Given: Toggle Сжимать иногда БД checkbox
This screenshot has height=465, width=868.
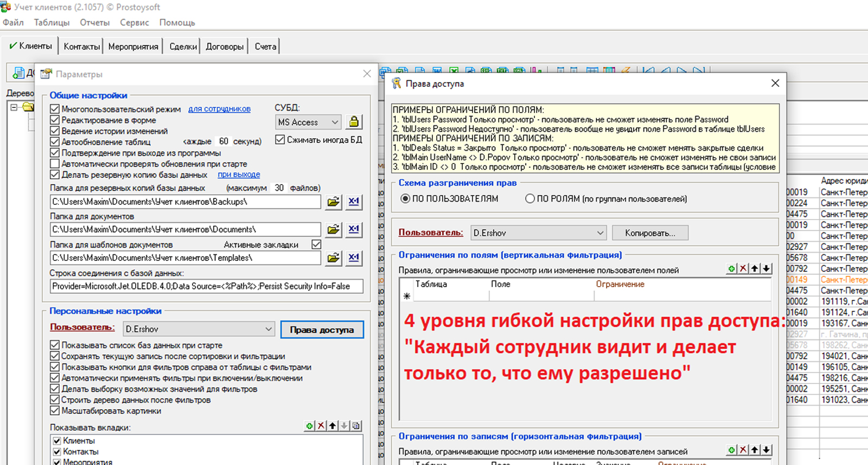Looking at the screenshot, I should point(280,139).
